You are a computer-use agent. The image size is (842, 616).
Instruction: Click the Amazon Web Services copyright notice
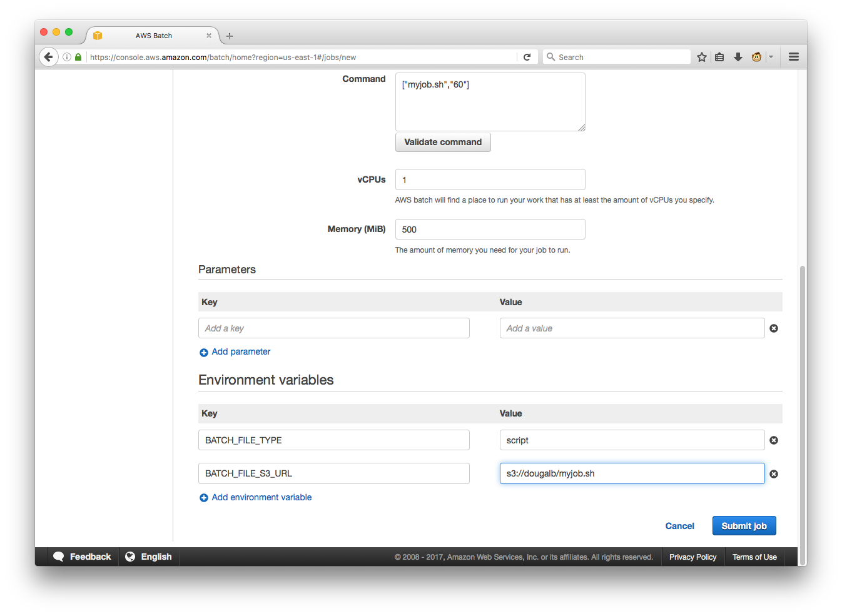click(524, 557)
